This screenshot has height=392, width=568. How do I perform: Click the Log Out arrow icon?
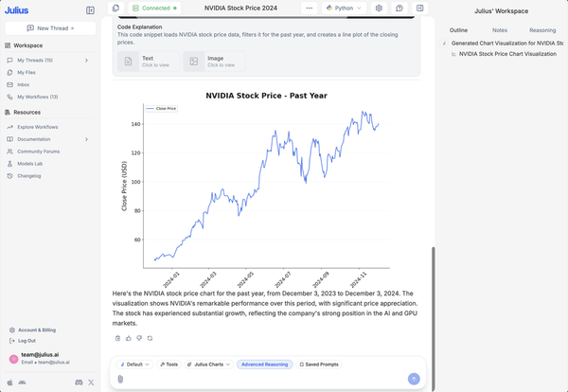[x=12, y=341]
